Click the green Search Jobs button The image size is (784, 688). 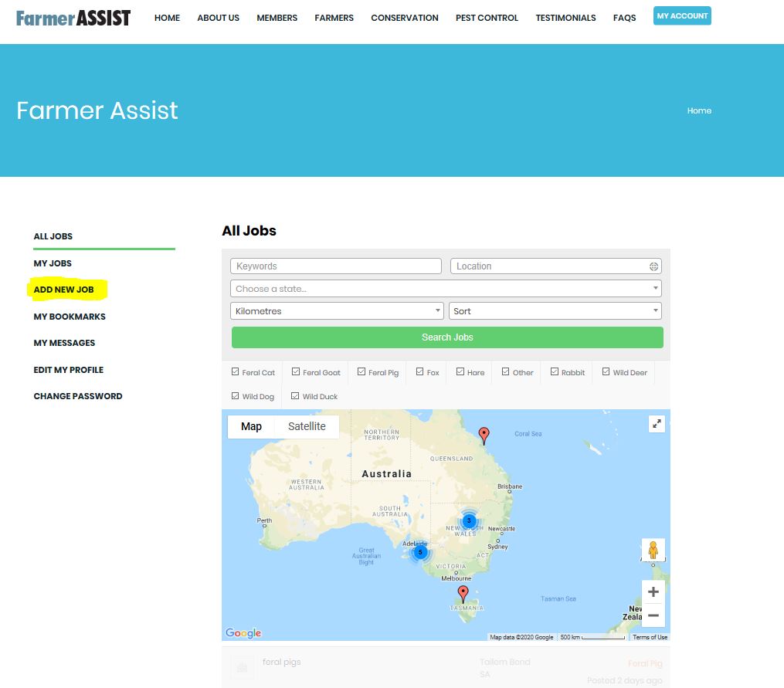point(447,337)
